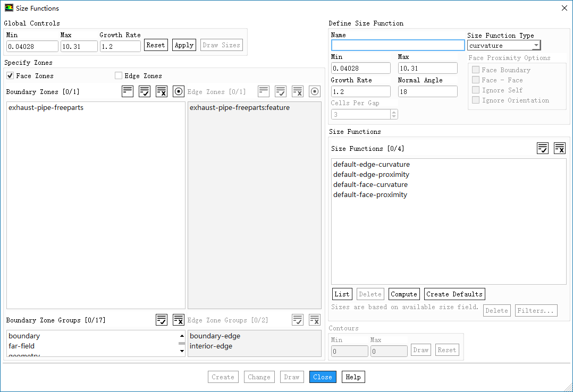Deselect all Size Functions using the X icon

(560, 148)
